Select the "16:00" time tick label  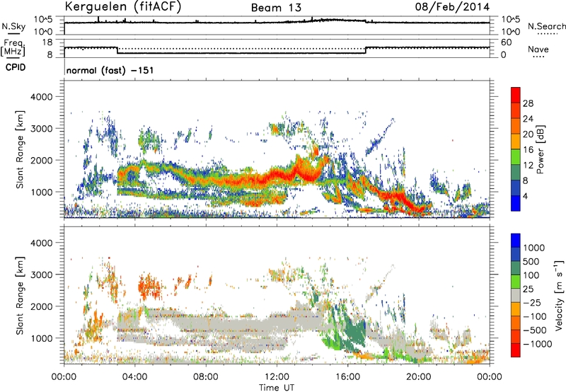[x=347, y=377]
